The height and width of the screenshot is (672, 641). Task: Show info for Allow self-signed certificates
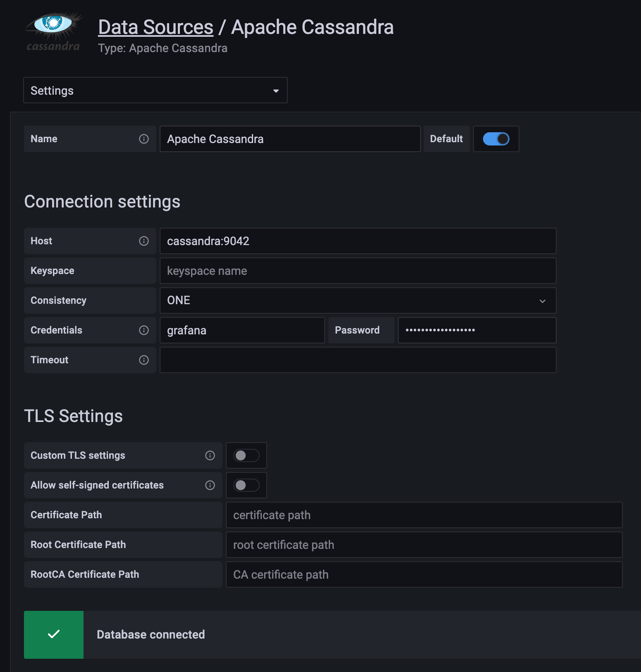pyautogui.click(x=210, y=485)
